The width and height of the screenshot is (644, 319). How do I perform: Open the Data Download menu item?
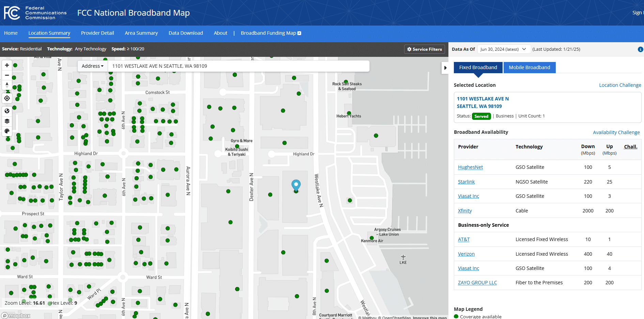[186, 33]
